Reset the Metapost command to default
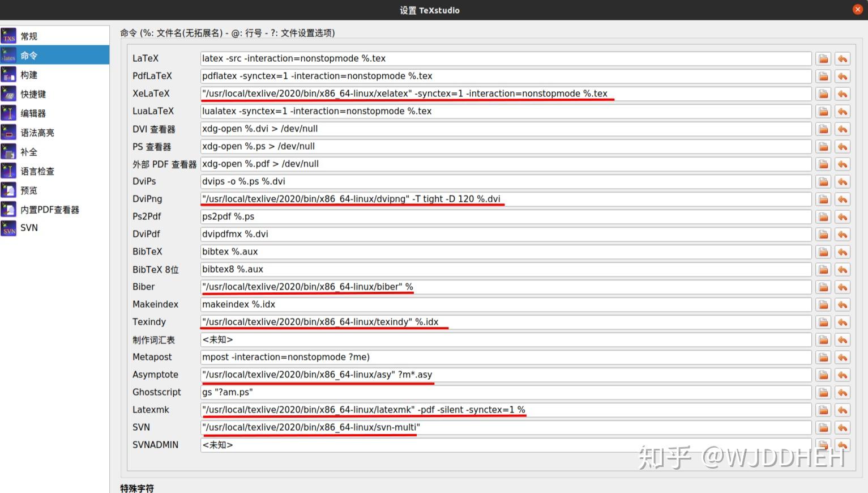Screen dimensions: 868x493 pyautogui.click(x=843, y=358)
